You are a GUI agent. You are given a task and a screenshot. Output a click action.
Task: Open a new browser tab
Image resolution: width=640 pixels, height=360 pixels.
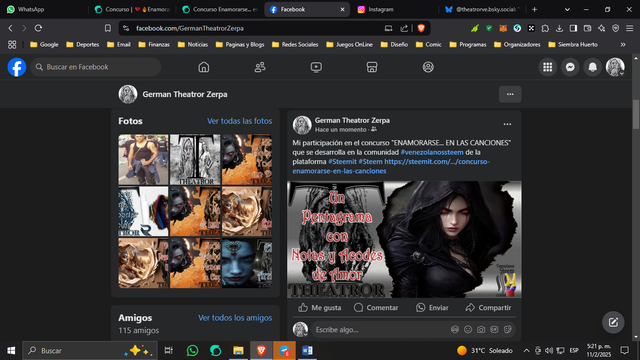coord(534,9)
